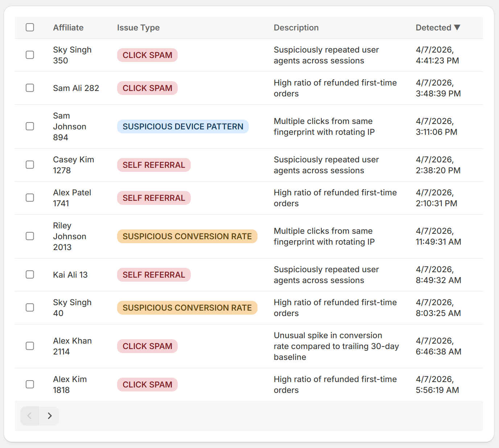Image resolution: width=499 pixels, height=448 pixels.
Task: Check the Alex Patel 1741 row
Action: point(30,198)
